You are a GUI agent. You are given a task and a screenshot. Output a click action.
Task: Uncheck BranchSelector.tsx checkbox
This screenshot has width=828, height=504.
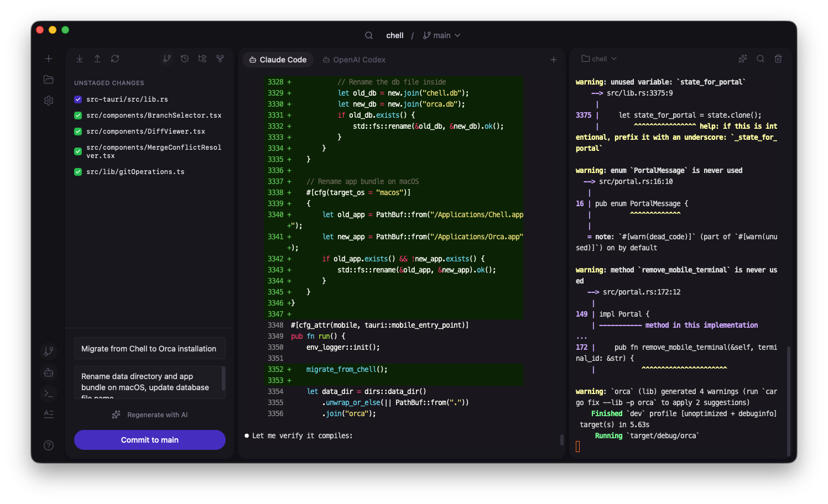pos(78,116)
